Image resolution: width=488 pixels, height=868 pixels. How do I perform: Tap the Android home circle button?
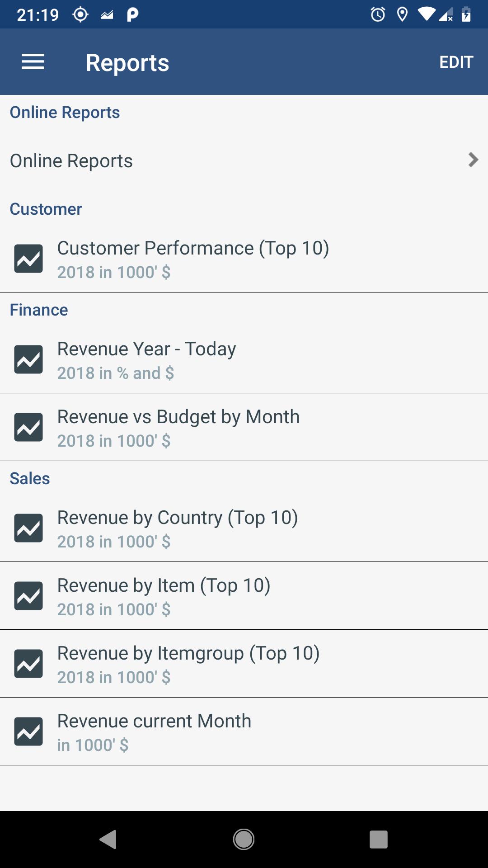tap(244, 840)
